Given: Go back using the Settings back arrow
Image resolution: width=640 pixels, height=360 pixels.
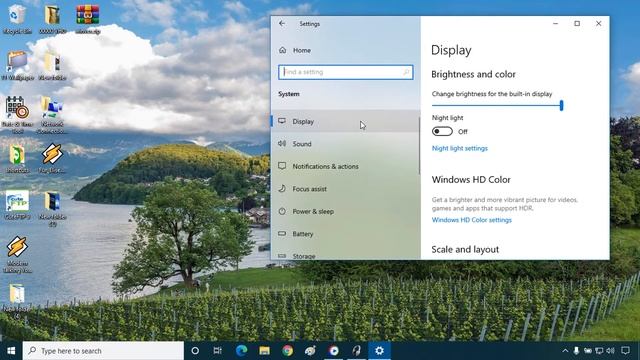Looking at the screenshot, I should [282, 24].
